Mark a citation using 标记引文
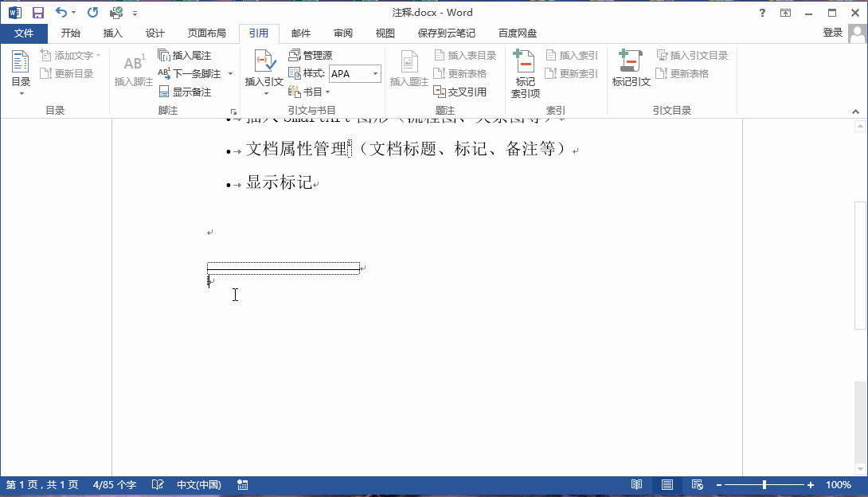The image size is (868, 497). [x=631, y=68]
